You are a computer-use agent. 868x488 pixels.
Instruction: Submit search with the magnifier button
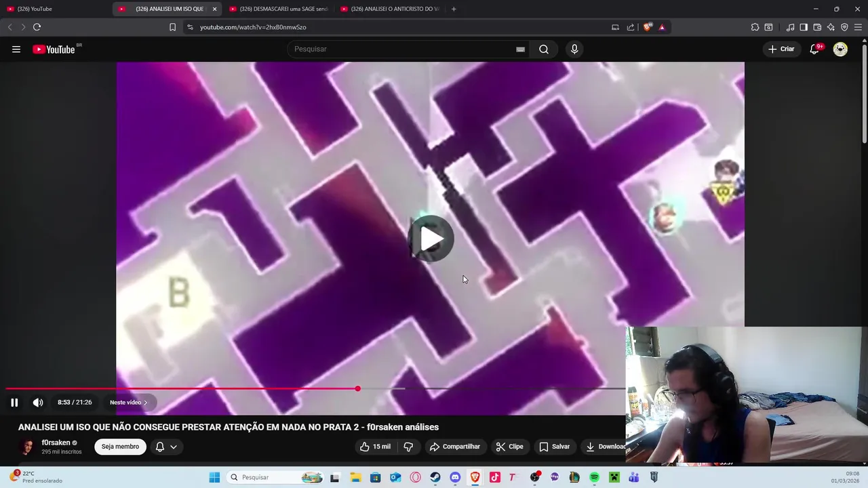coord(544,49)
